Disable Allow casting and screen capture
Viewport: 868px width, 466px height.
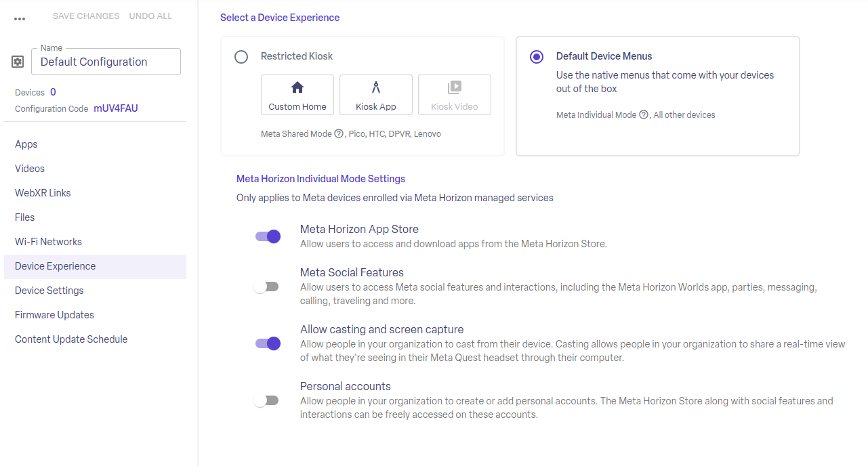(x=268, y=343)
